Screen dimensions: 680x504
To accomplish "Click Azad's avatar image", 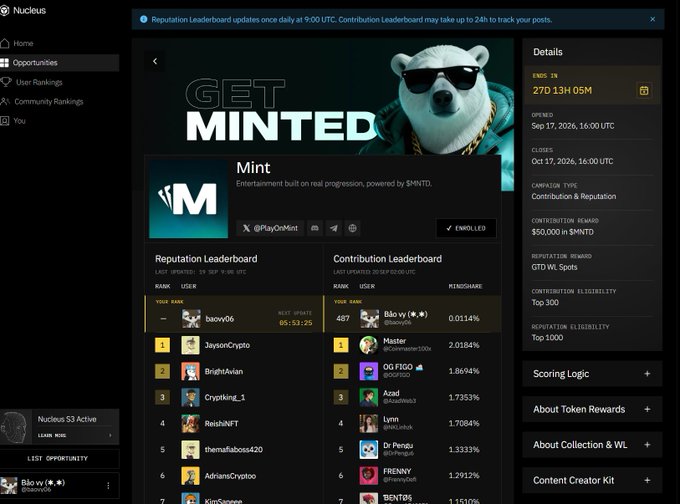I will pos(369,397).
